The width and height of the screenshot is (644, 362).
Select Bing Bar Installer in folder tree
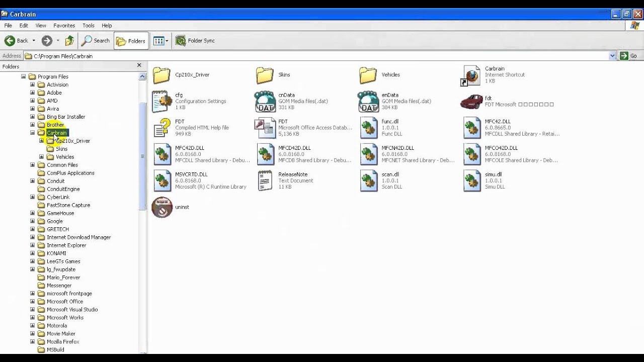pos(66,117)
